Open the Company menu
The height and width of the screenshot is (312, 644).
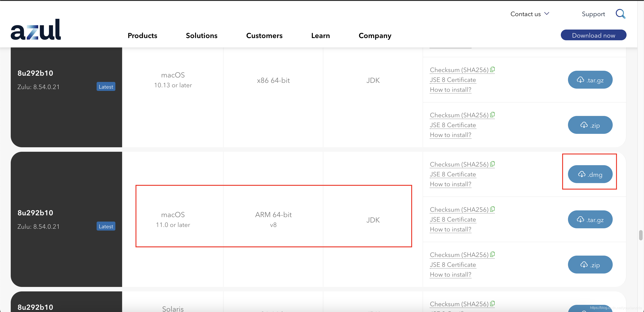pos(375,36)
